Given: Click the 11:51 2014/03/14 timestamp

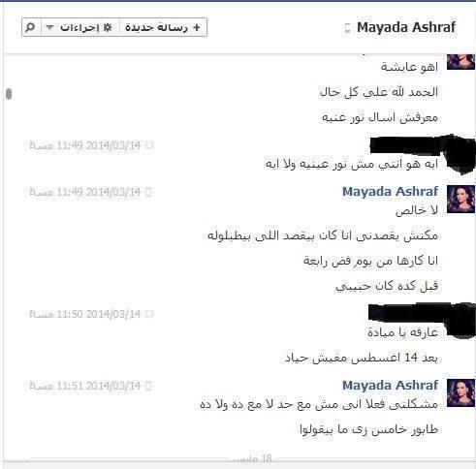Looking at the screenshot, I should pyautogui.click(x=85, y=386).
